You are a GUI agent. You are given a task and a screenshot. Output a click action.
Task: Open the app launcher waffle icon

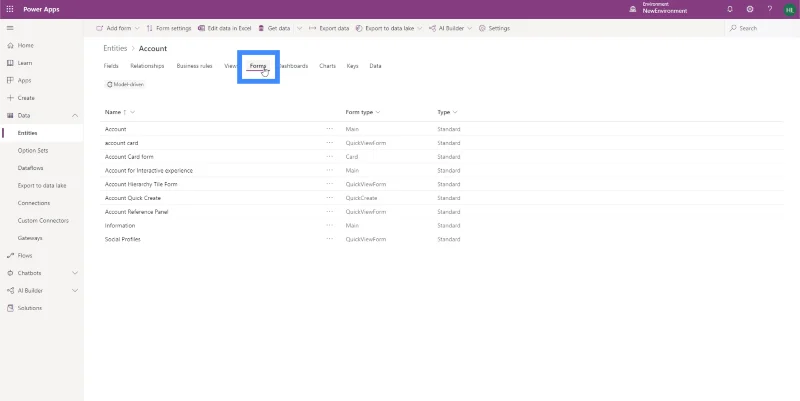tap(10, 9)
